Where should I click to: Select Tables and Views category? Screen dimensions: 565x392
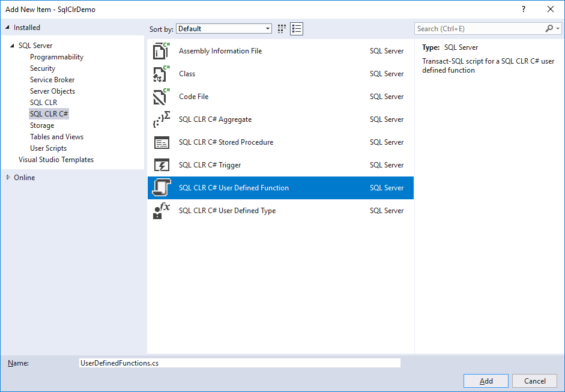[x=56, y=137]
